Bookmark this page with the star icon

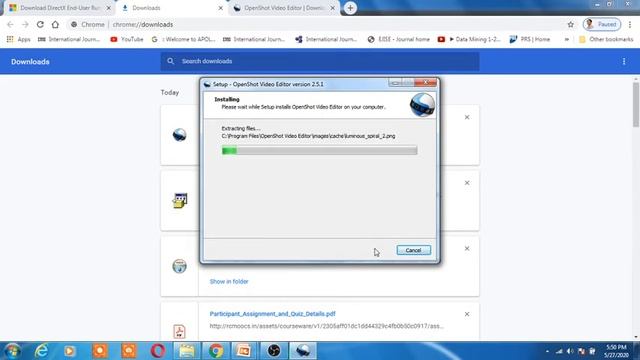pyautogui.click(x=571, y=24)
